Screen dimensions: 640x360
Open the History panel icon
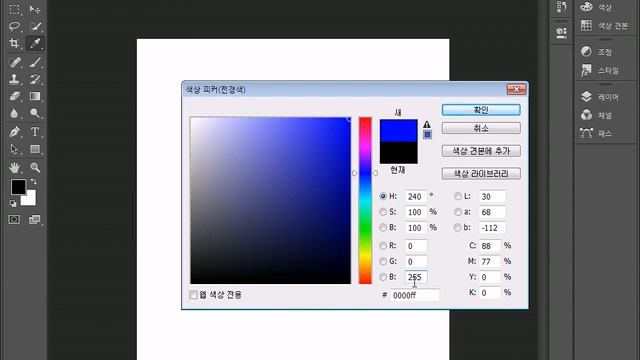pyautogui.click(x=562, y=7)
